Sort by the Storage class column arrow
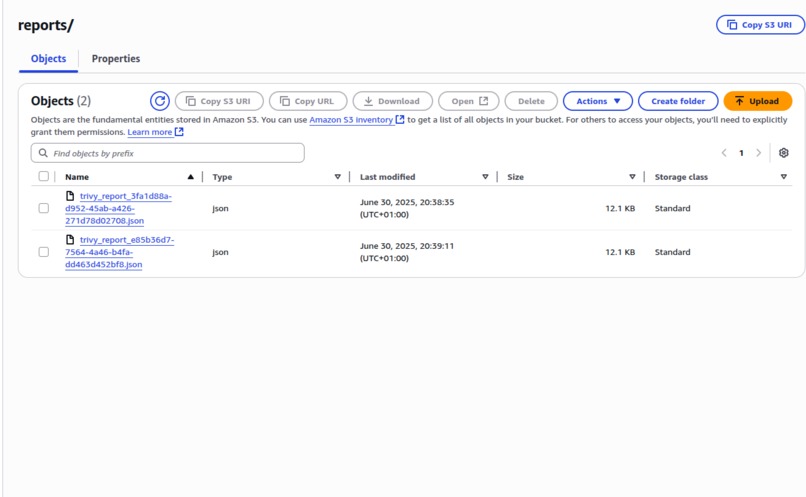This screenshot has width=806, height=497. (x=783, y=177)
